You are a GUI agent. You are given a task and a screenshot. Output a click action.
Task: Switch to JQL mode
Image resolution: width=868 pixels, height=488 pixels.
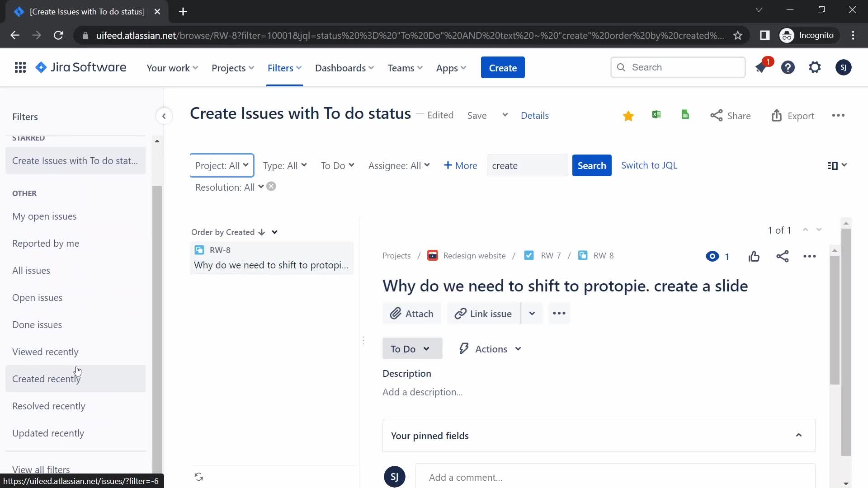click(x=649, y=165)
